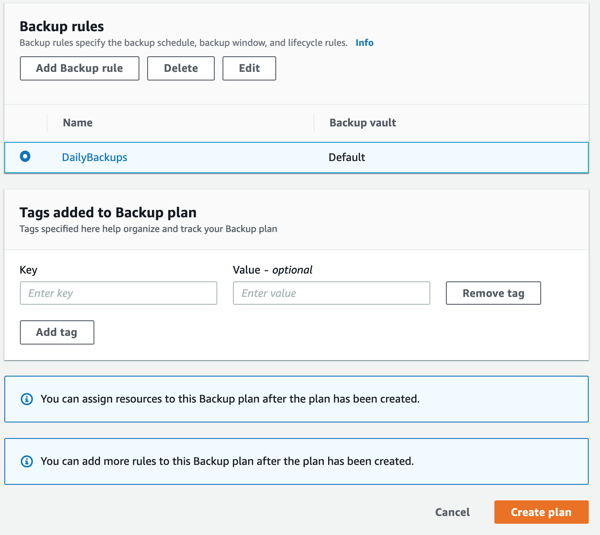Click the Name column header
The width and height of the screenshot is (600, 535).
[77, 123]
